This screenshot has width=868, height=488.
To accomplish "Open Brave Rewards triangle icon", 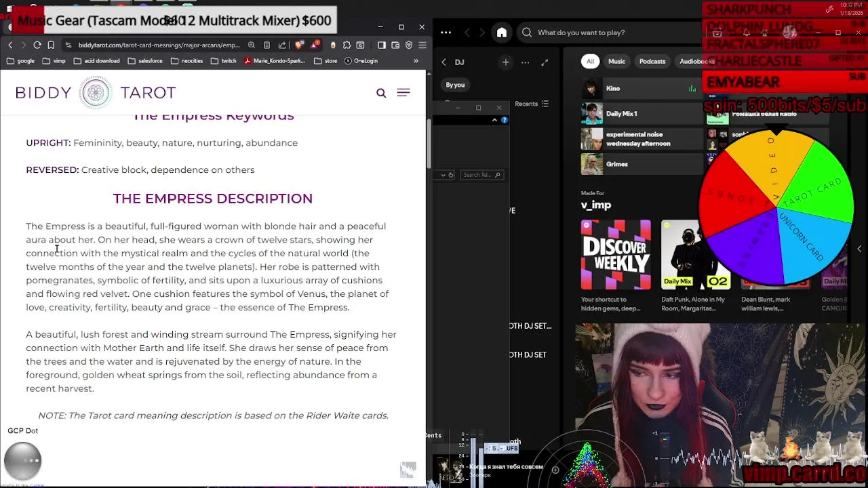I will [x=315, y=45].
